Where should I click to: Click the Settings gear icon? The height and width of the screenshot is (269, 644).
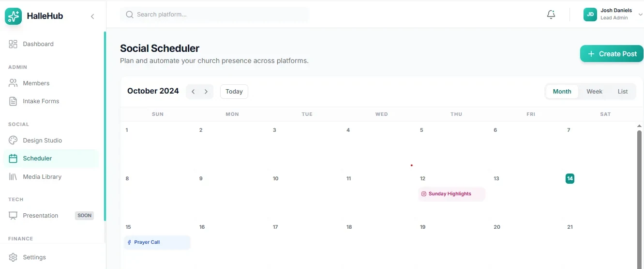click(x=13, y=257)
